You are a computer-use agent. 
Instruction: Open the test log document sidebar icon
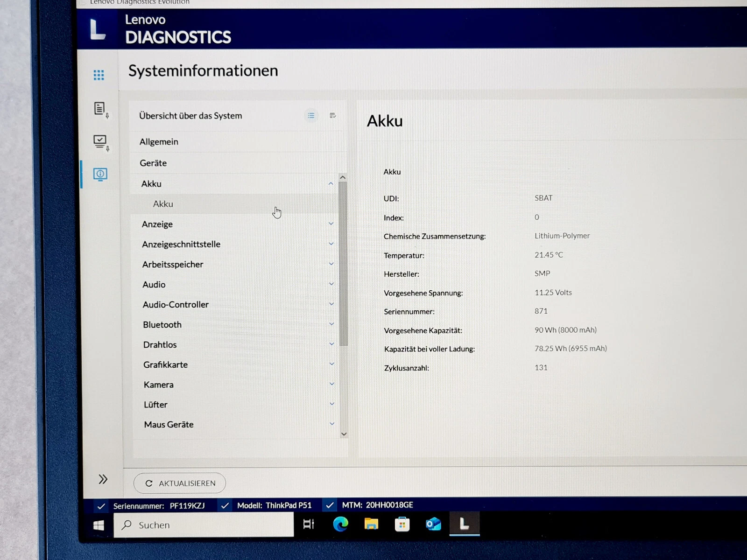(x=101, y=110)
